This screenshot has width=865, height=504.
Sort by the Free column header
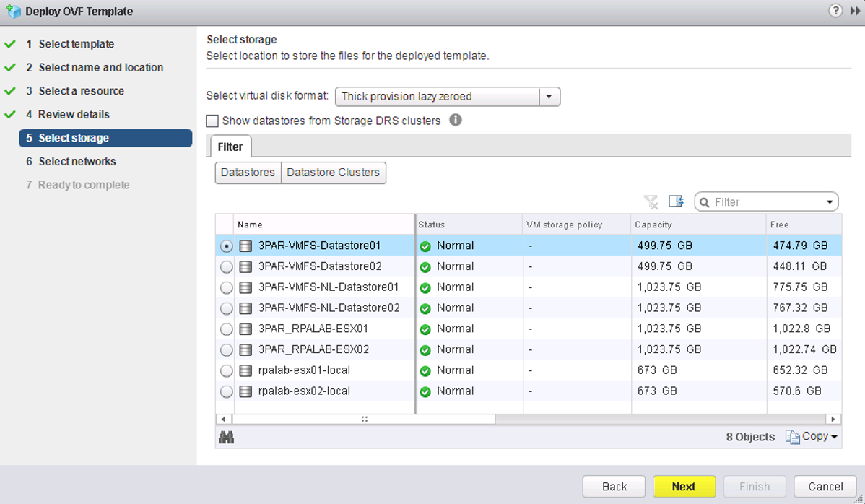(804, 225)
